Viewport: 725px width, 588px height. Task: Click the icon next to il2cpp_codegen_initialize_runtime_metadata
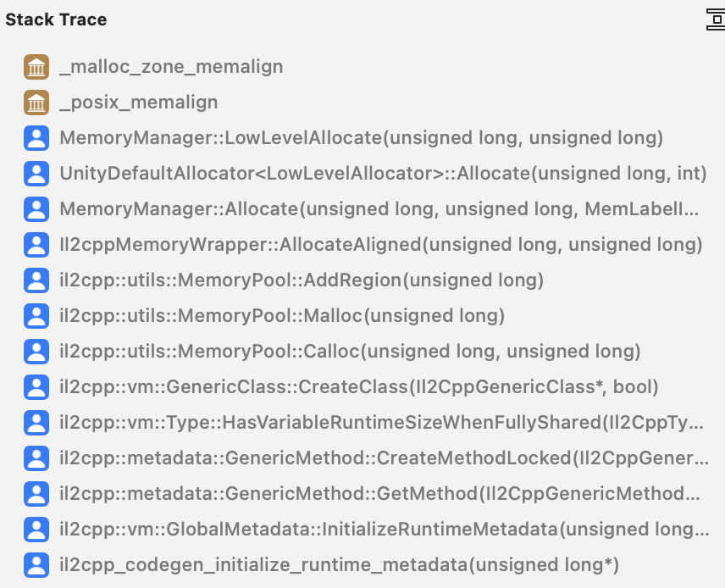click(x=36, y=565)
